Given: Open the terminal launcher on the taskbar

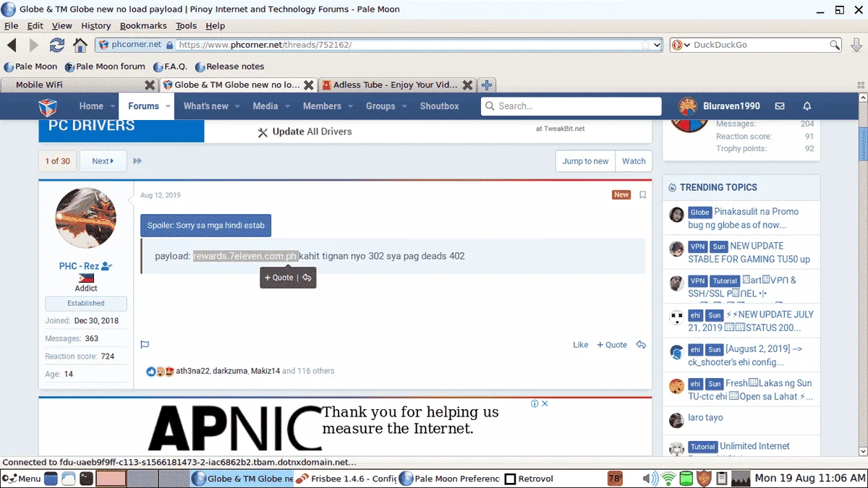Looking at the screenshot, I should tap(86, 479).
